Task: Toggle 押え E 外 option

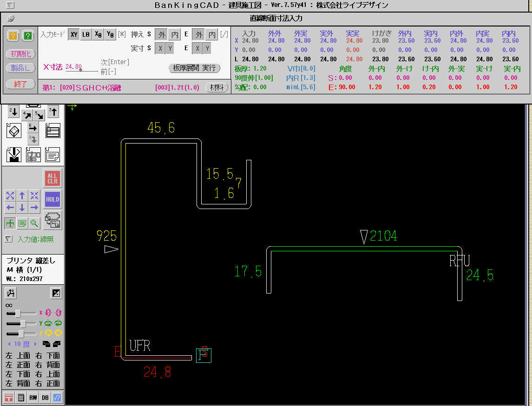Action: 199,34
